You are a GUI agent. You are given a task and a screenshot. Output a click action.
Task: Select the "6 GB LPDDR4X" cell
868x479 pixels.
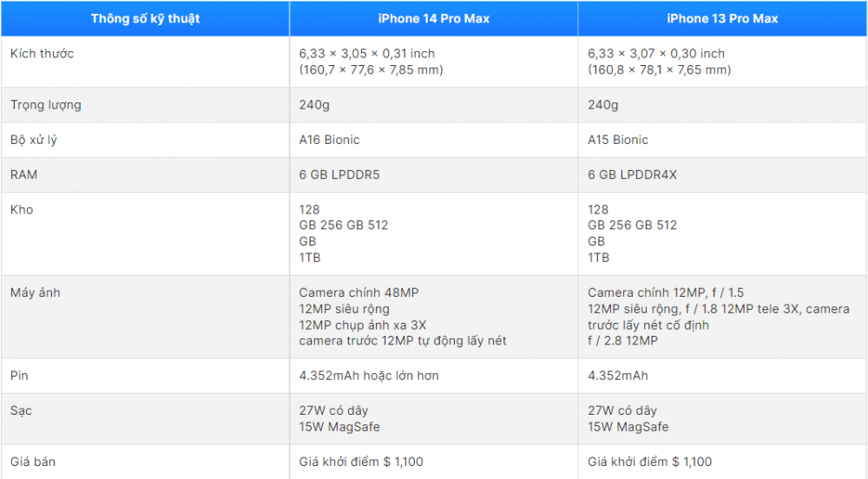[632, 174]
